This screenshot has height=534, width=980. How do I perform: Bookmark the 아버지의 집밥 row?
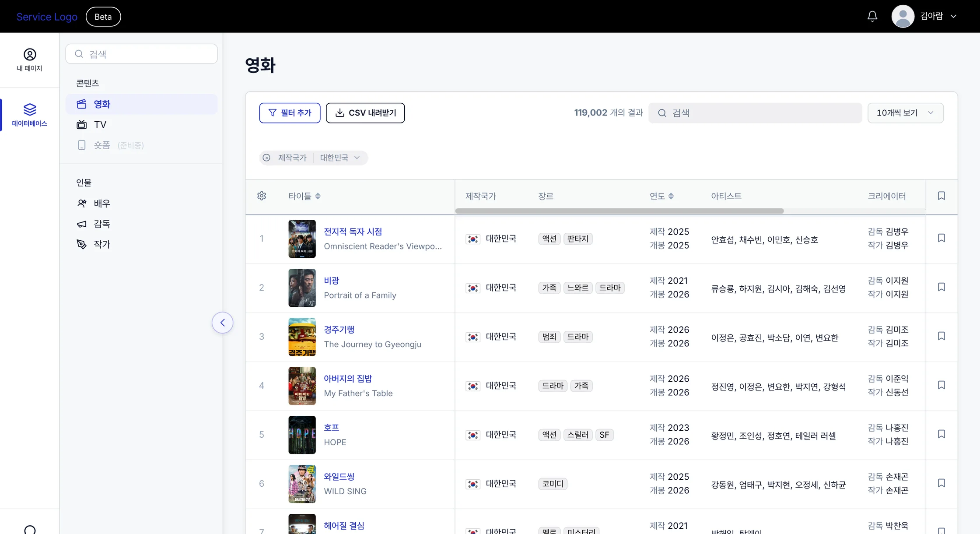(941, 385)
